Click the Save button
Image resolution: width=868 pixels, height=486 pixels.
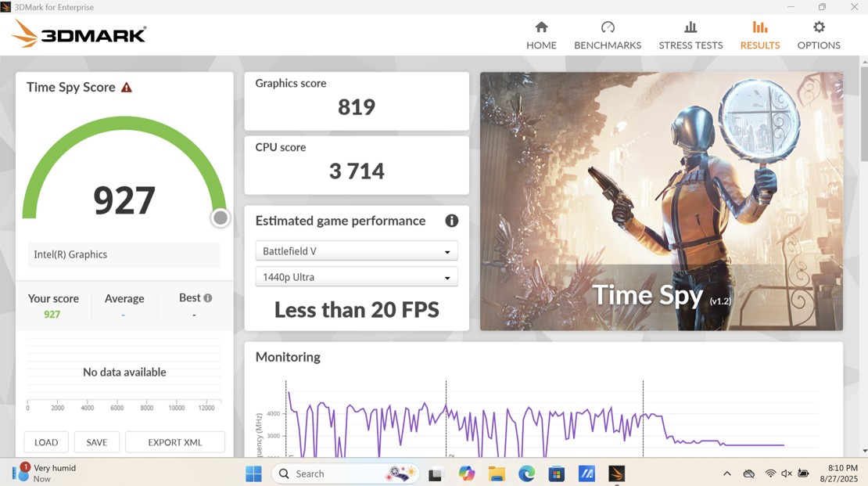(96, 442)
